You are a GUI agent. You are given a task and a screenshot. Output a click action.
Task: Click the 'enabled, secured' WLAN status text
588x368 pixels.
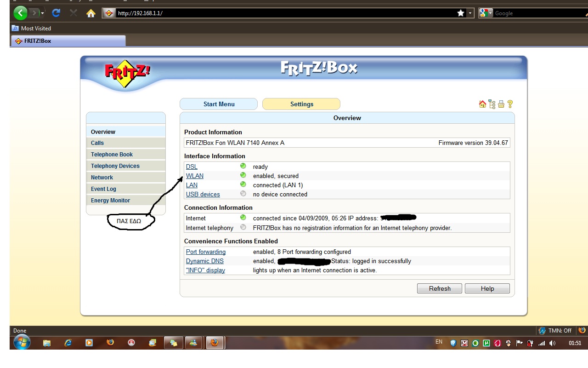pyautogui.click(x=276, y=176)
